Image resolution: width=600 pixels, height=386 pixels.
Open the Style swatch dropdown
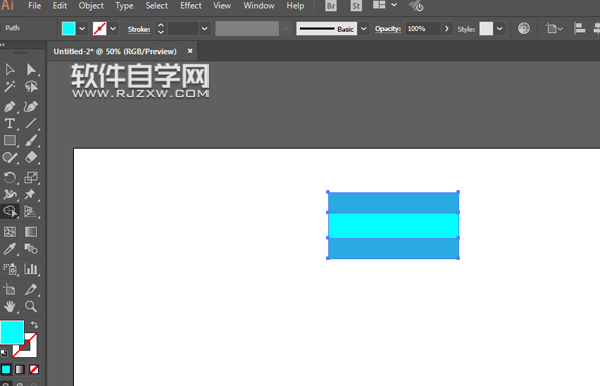tap(499, 29)
